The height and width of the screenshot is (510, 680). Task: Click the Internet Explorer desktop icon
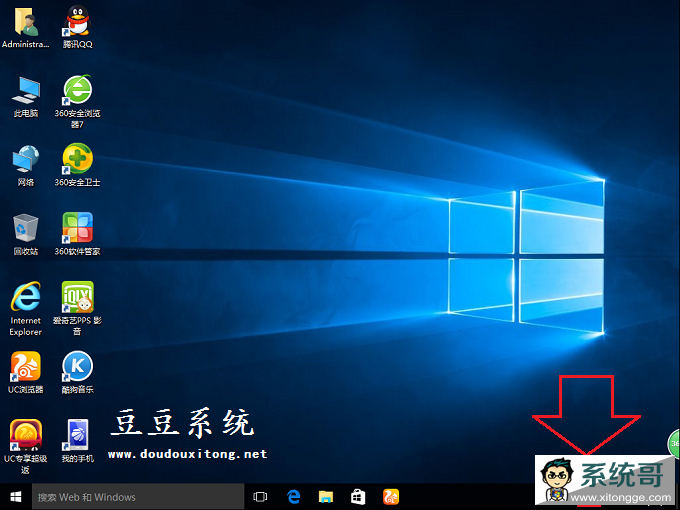pyautogui.click(x=25, y=297)
